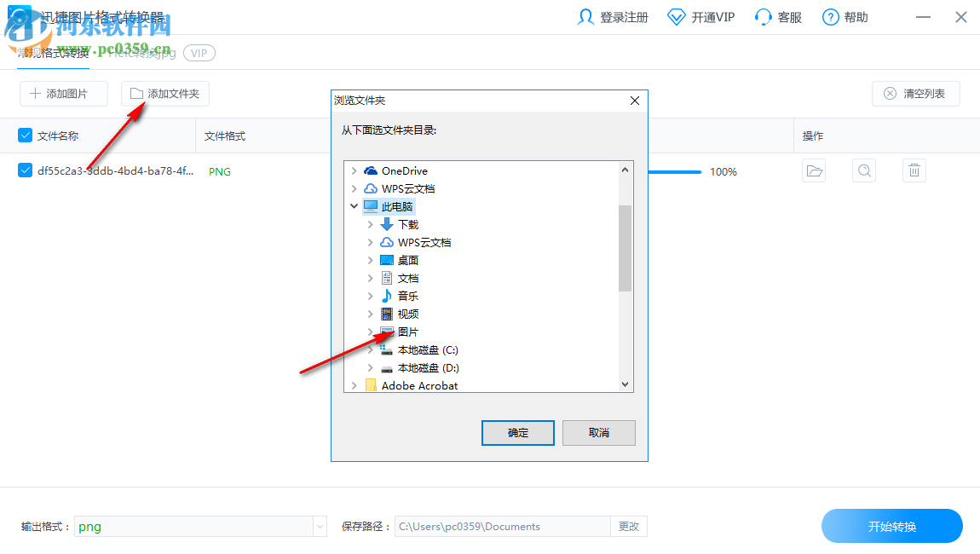This screenshot has width=980, height=554.
Task: Uncheck the select-all files checkbox
Action: tap(24, 135)
